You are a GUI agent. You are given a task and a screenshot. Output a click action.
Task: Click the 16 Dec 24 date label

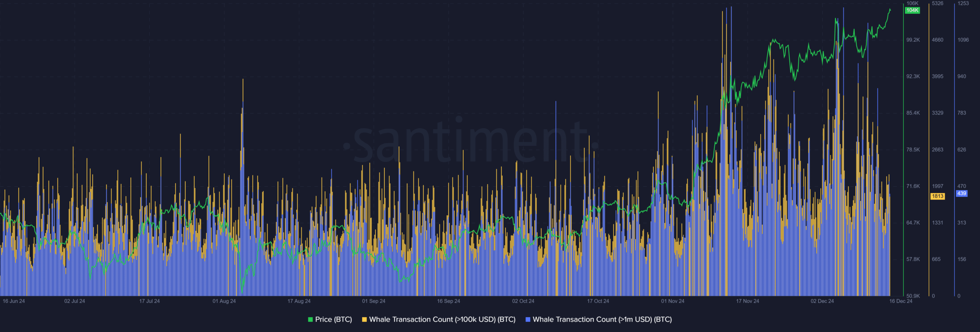click(901, 301)
